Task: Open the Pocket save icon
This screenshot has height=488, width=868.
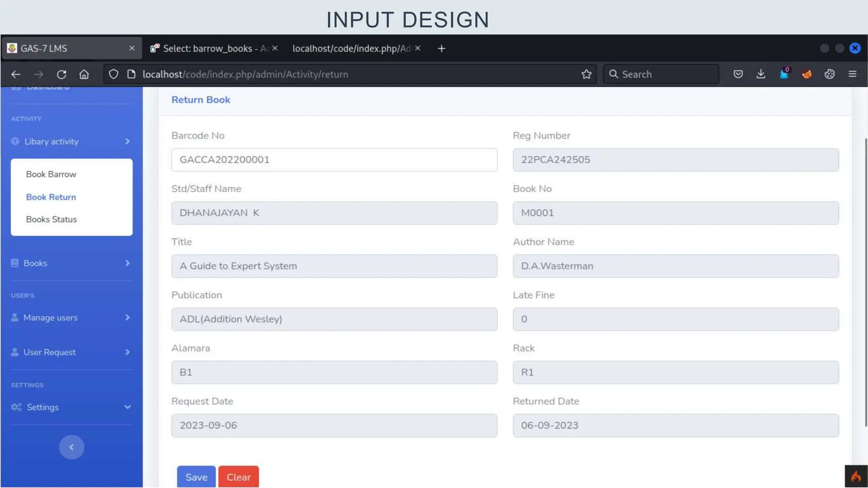Action: click(x=738, y=74)
